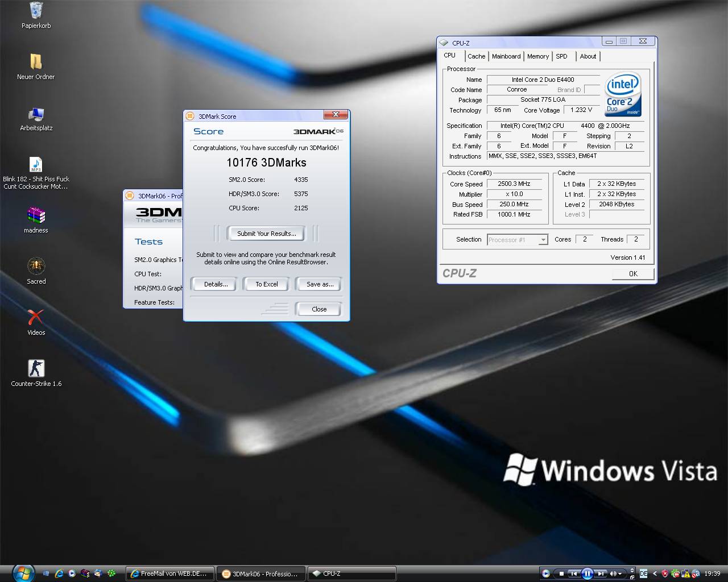Click the Core Speed value 2500.3 MHz
The image size is (728, 582).
pyautogui.click(x=514, y=184)
